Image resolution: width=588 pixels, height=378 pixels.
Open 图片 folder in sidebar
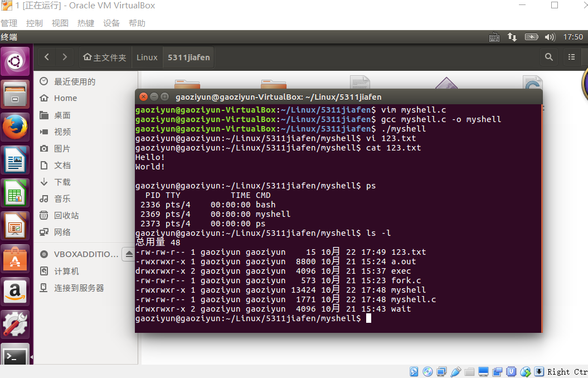click(86, 148)
